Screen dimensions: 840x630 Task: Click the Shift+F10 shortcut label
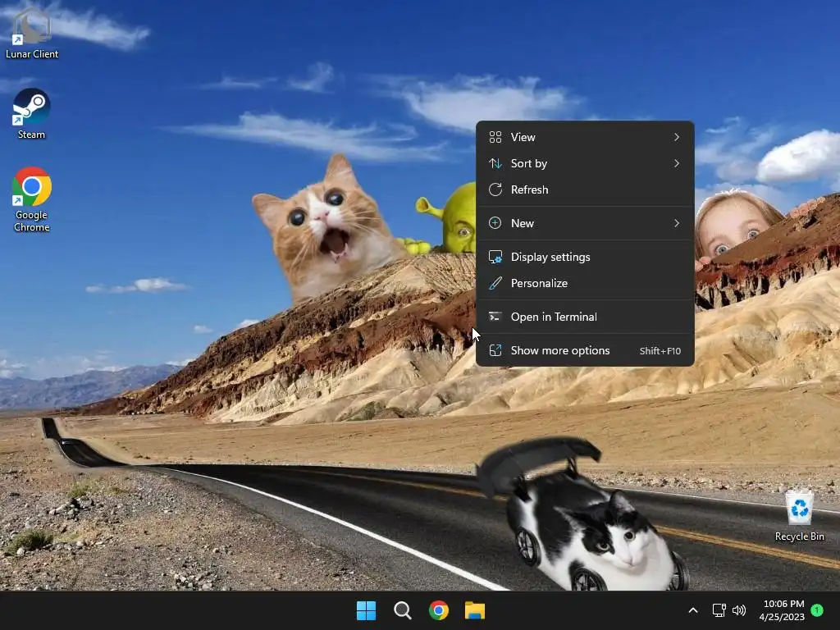660,351
